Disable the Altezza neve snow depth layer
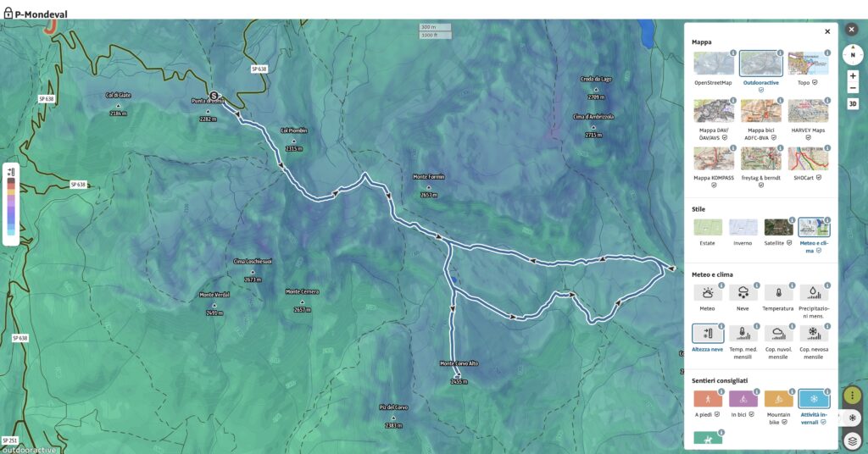 [x=708, y=334]
